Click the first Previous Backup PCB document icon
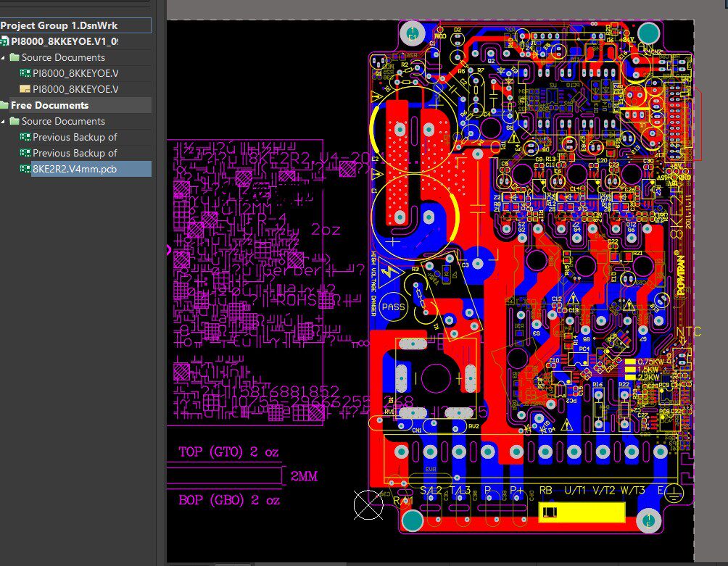This screenshot has width=728, height=566. tap(25, 136)
